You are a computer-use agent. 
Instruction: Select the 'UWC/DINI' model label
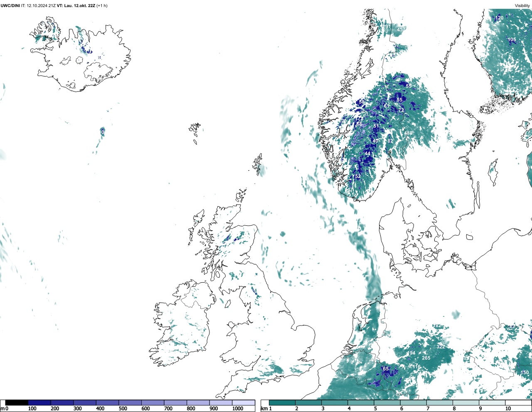pyautogui.click(x=10, y=6)
